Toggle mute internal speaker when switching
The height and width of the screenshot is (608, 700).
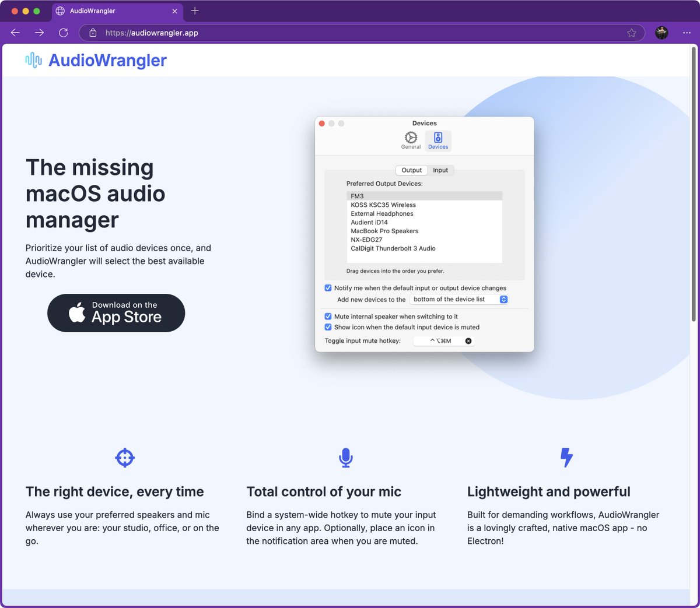[328, 317]
